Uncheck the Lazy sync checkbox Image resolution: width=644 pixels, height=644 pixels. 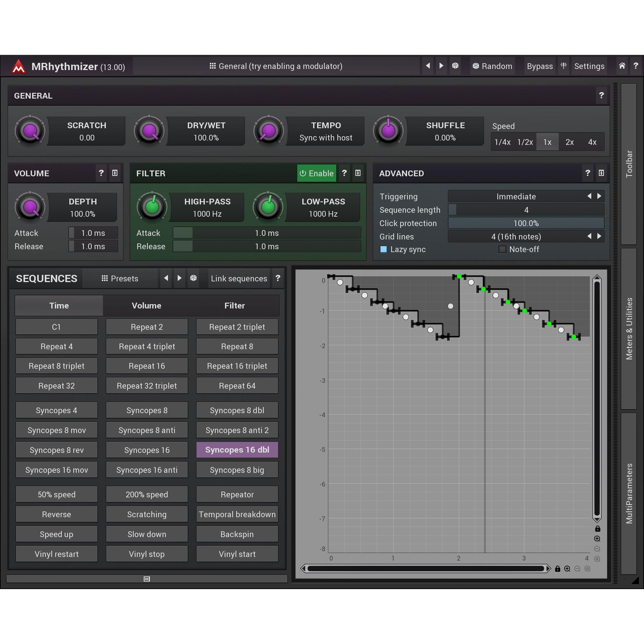(384, 249)
